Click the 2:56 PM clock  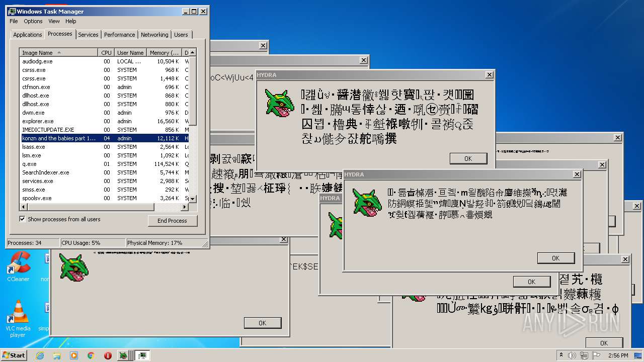point(618,355)
